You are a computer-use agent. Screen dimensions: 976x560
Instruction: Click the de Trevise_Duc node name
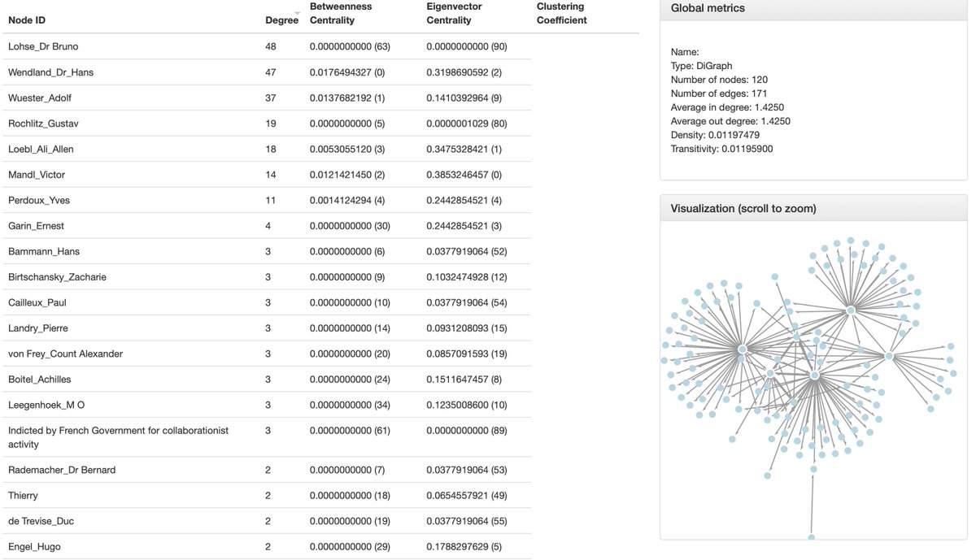pos(41,521)
